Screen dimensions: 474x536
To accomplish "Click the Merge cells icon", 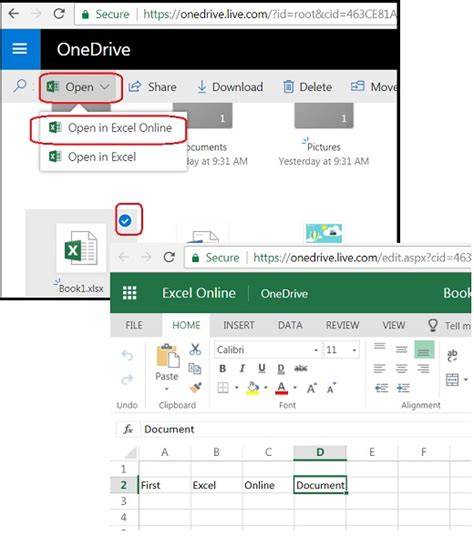I will click(452, 379).
